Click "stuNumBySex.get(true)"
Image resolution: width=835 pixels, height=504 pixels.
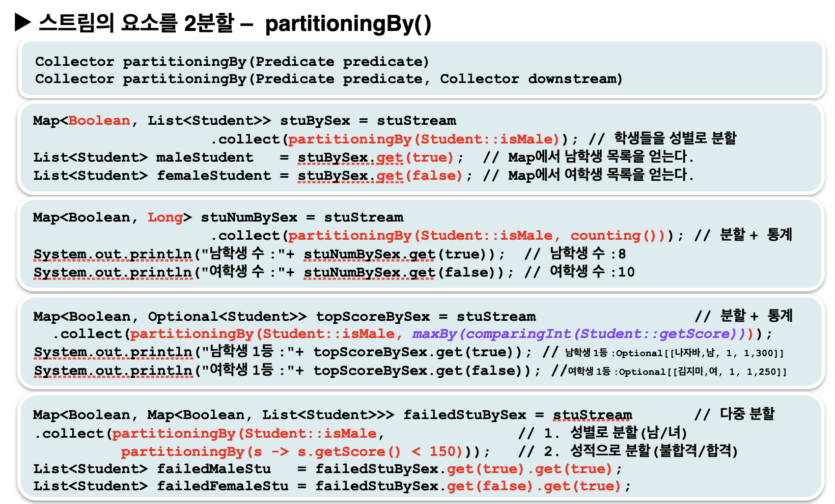pyautogui.click(x=396, y=254)
